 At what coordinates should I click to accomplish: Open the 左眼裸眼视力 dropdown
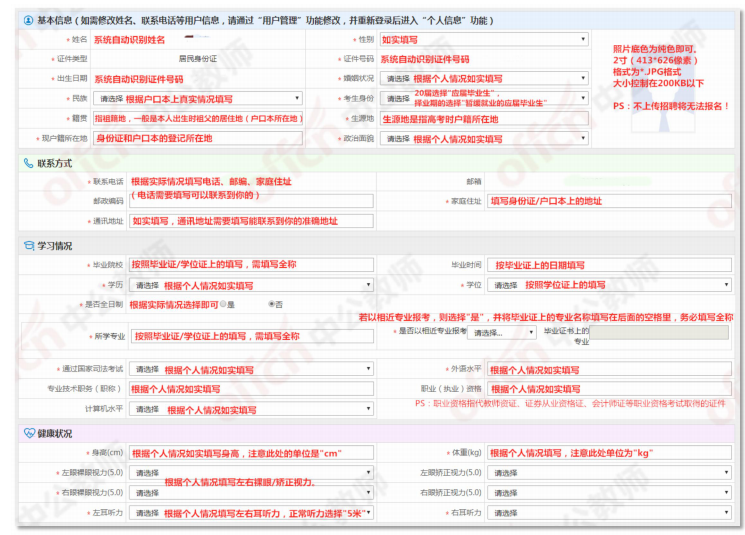(x=251, y=473)
